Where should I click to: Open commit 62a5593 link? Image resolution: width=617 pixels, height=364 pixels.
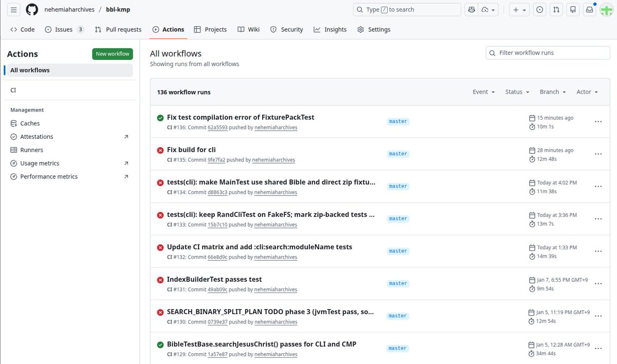217,128
